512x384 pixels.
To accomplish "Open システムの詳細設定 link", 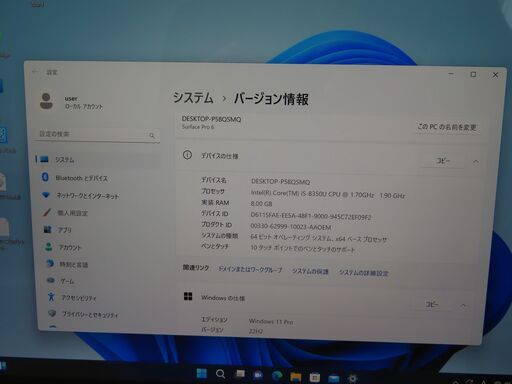I will click(364, 273).
